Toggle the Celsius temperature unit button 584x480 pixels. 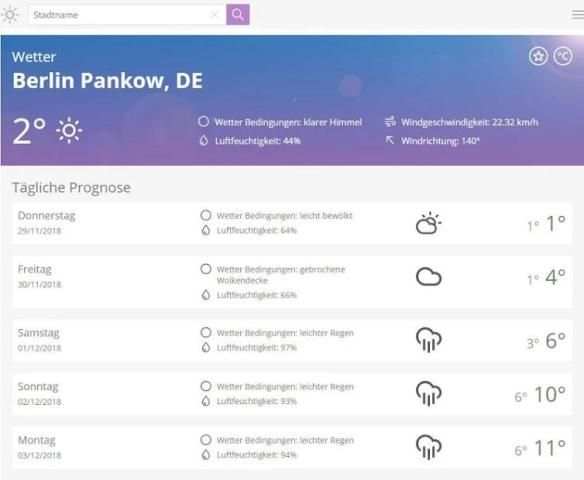point(563,57)
